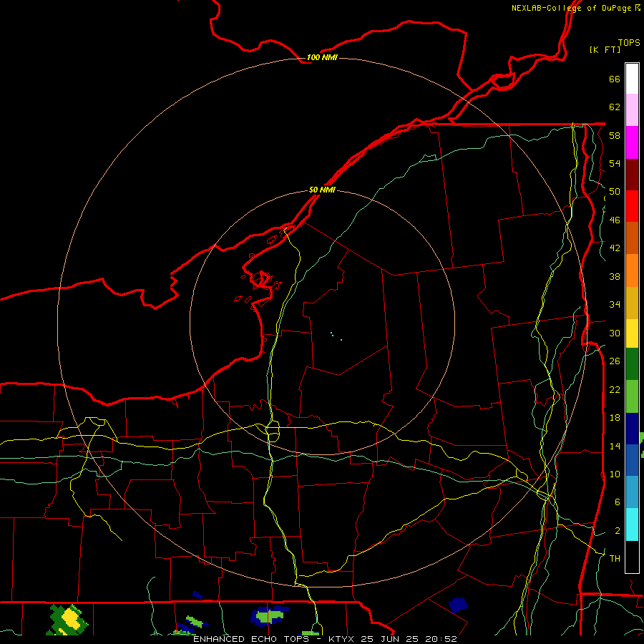The height and width of the screenshot is (644, 644).
Task: Click the "50 NMI" range ring label
Action: (322, 190)
